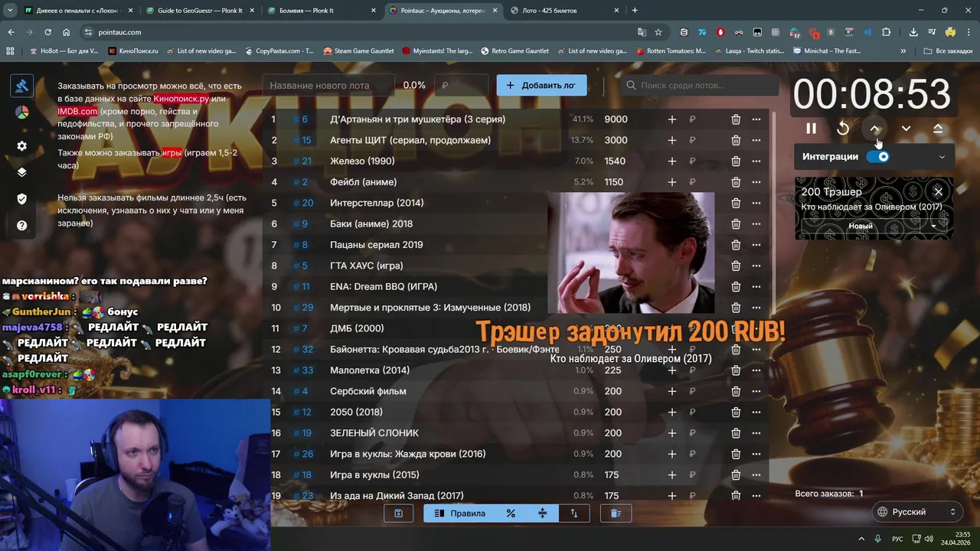This screenshot has width=980, height=551.
Task: Delete the ENA: Dream BBQ lot
Action: click(x=735, y=287)
